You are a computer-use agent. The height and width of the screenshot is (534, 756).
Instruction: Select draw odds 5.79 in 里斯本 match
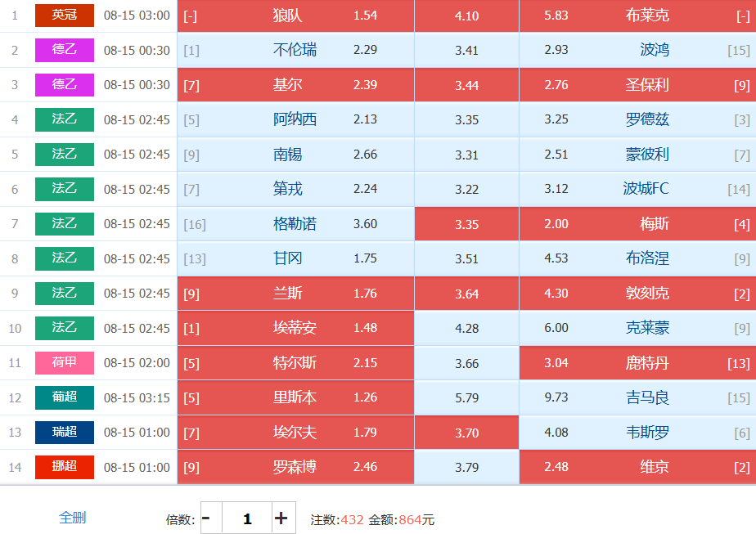(x=466, y=397)
